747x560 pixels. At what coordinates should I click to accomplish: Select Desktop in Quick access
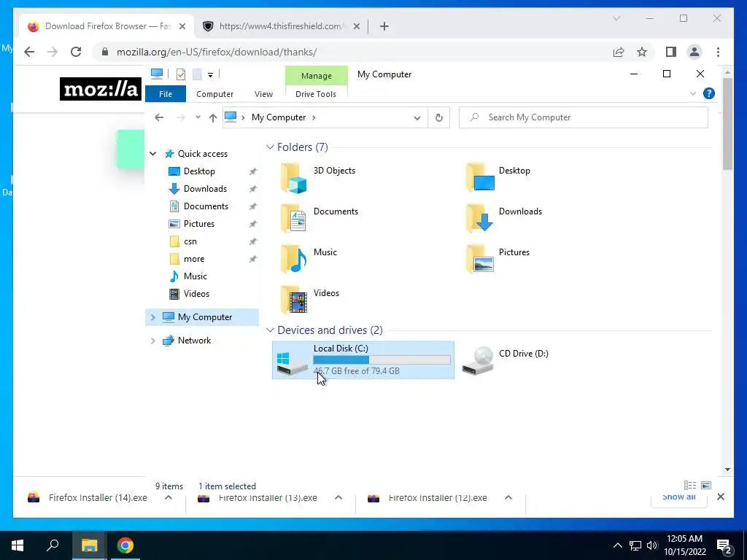[x=199, y=171]
